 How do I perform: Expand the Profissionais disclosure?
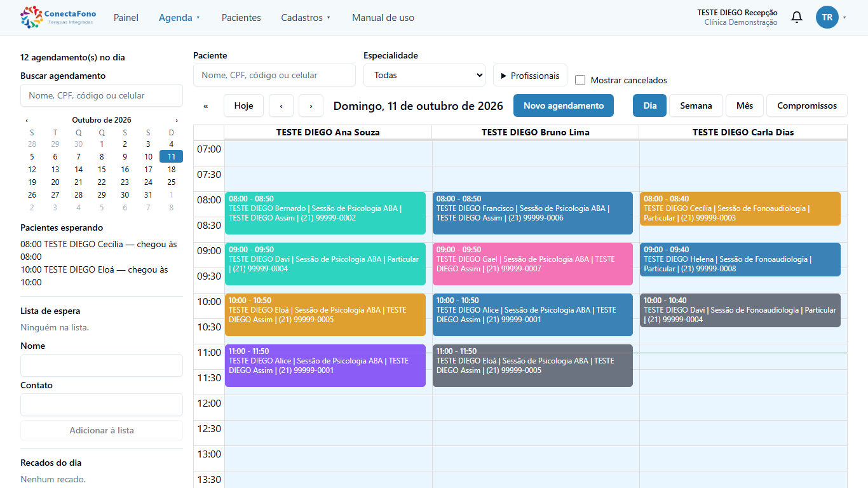click(530, 76)
